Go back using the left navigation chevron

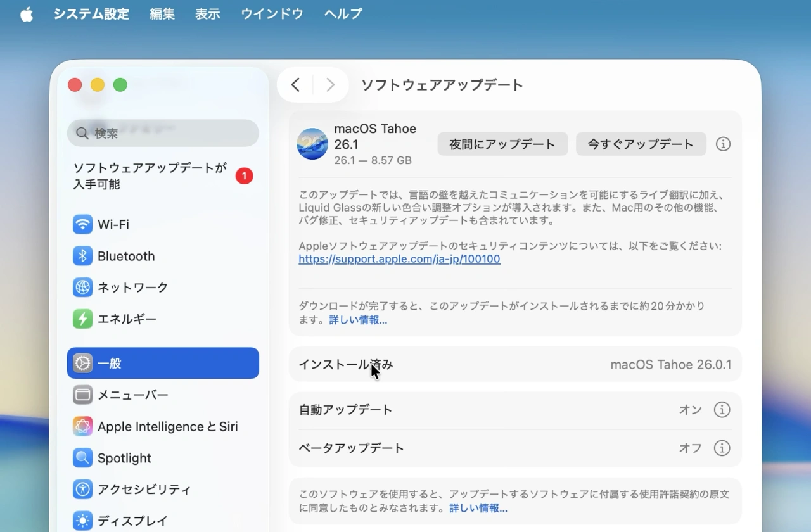pos(294,84)
